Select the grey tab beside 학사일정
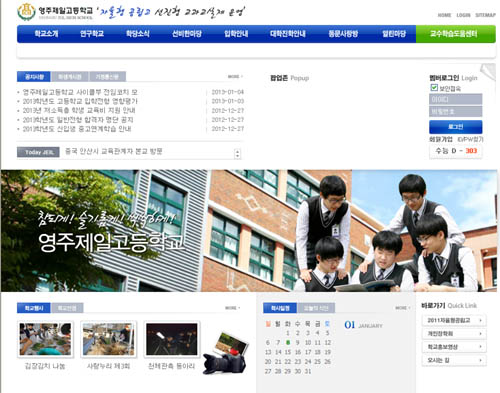500x393 pixels. [x=316, y=308]
